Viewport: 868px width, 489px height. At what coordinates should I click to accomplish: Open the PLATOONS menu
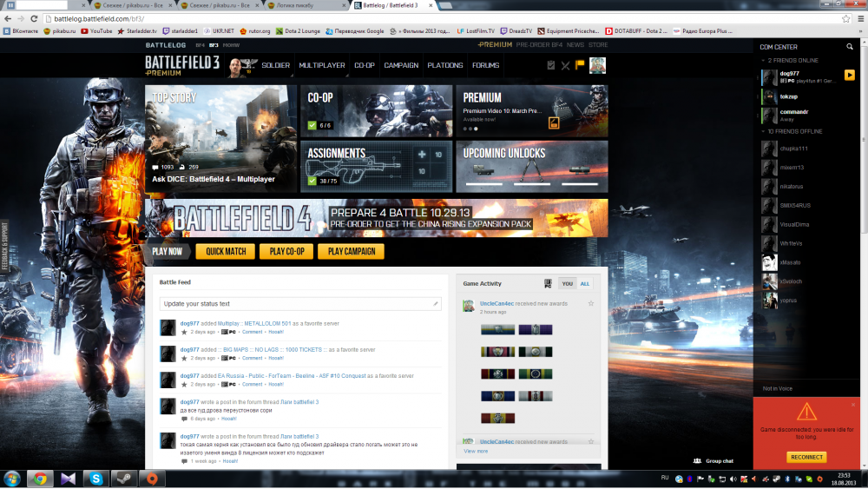tap(445, 65)
